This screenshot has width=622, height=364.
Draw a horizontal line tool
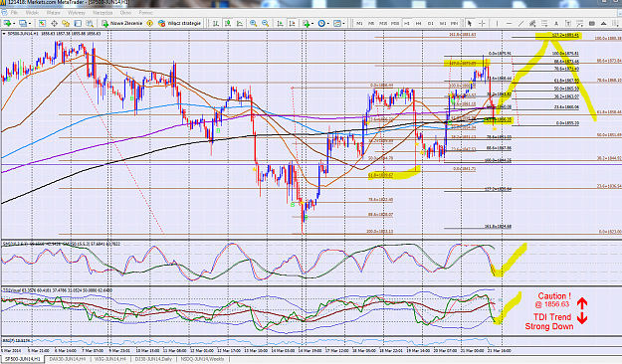509,24
